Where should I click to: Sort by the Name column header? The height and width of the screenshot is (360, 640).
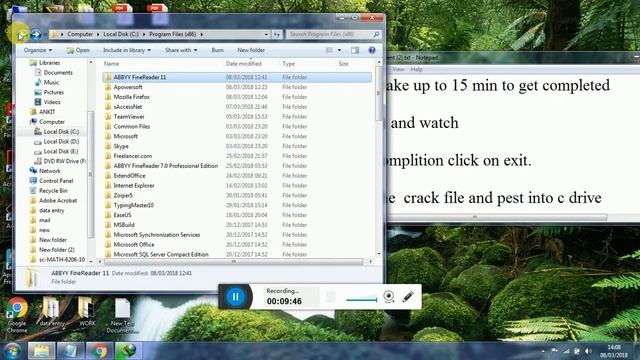pyautogui.click(x=111, y=64)
